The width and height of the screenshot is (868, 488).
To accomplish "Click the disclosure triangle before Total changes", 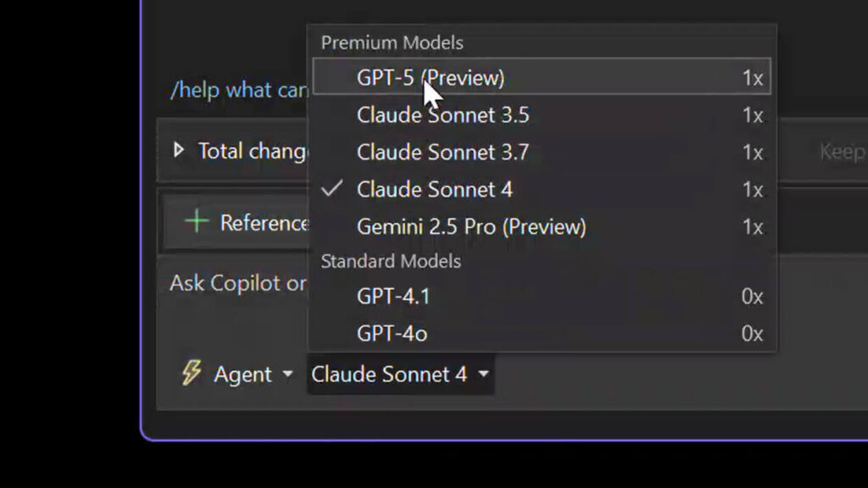I will coord(179,150).
